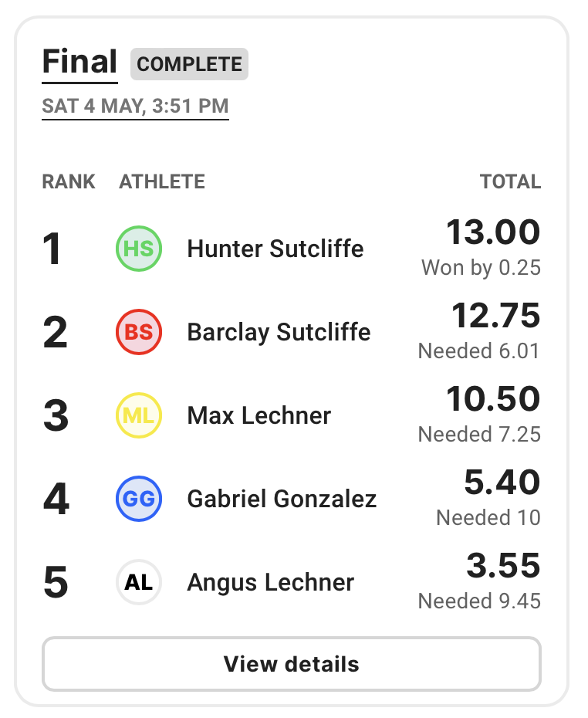Click the Won by 0.25 text
588x718 pixels.
point(482,267)
